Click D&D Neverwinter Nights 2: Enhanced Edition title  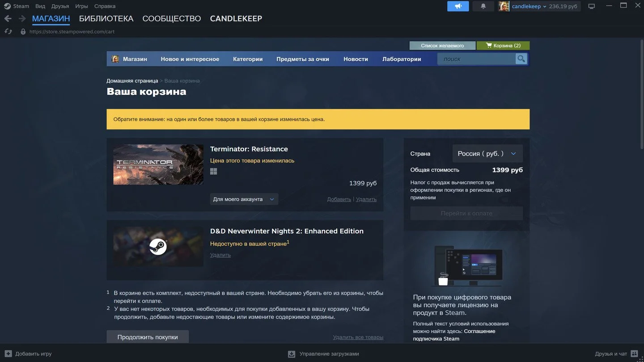click(x=287, y=231)
